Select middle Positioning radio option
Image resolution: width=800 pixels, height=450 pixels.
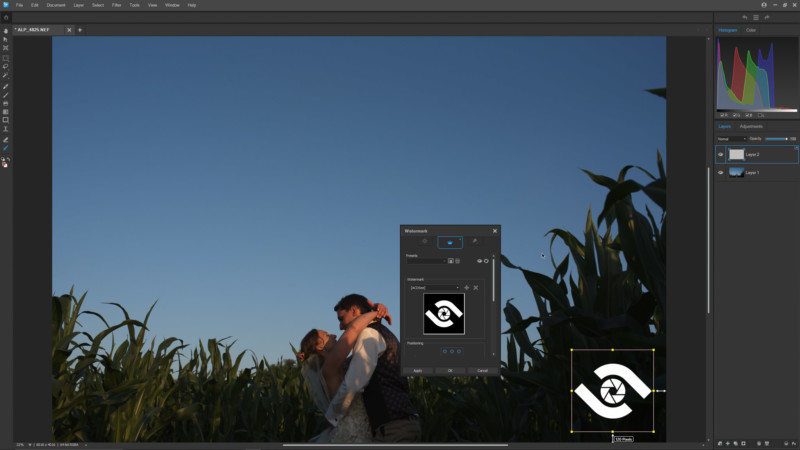[x=452, y=351]
